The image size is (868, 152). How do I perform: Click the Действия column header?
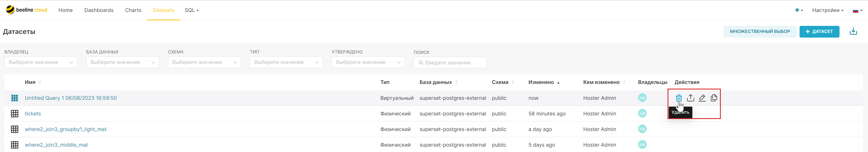[x=687, y=82]
